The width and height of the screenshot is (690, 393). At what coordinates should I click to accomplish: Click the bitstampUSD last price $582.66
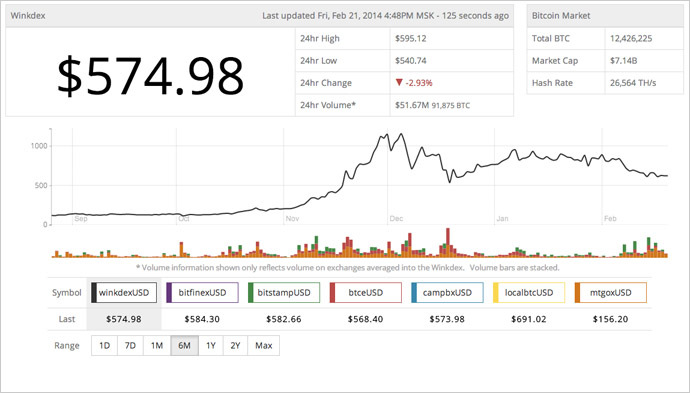tap(284, 319)
